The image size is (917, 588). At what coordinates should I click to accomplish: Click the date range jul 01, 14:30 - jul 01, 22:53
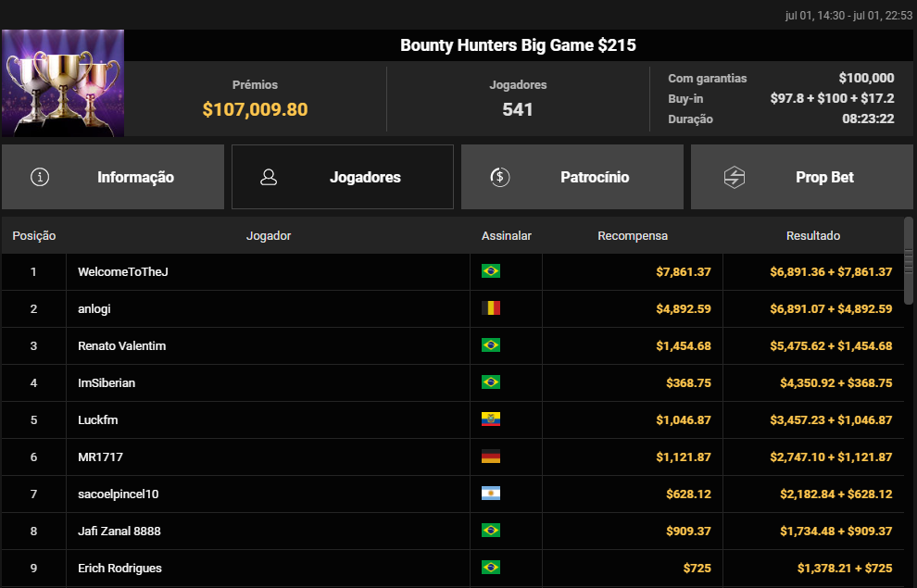tap(848, 16)
